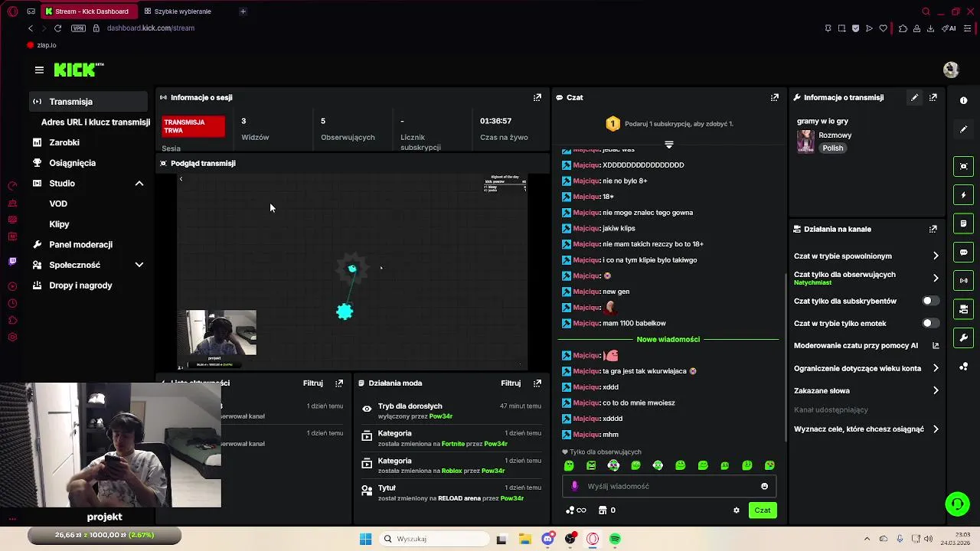Click Pow34r link in Tryb dla dorosłych entry
Screen dimensions: 980x551
point(441,416)
